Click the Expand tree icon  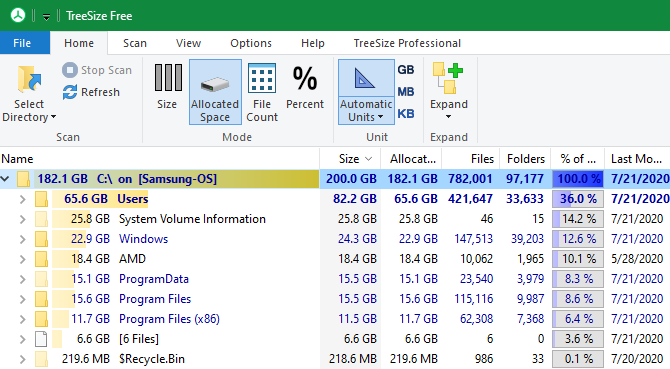pos(448,79)
